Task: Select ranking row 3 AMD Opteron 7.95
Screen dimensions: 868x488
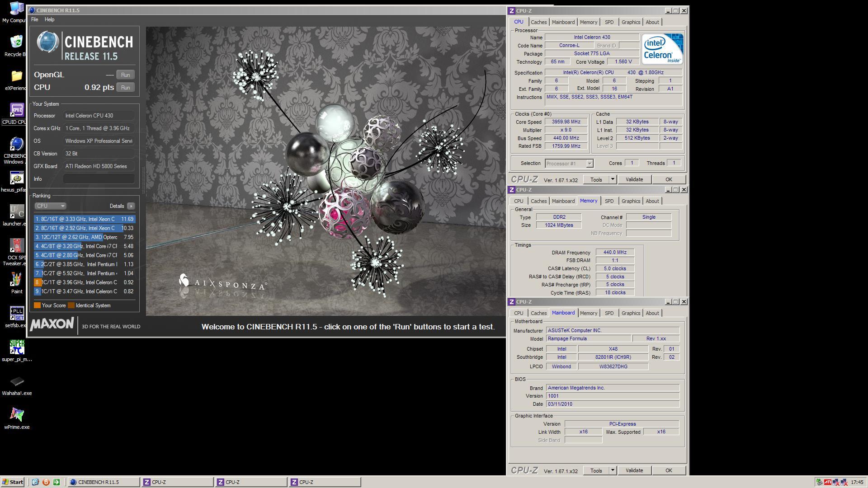Action: (85, 237)
